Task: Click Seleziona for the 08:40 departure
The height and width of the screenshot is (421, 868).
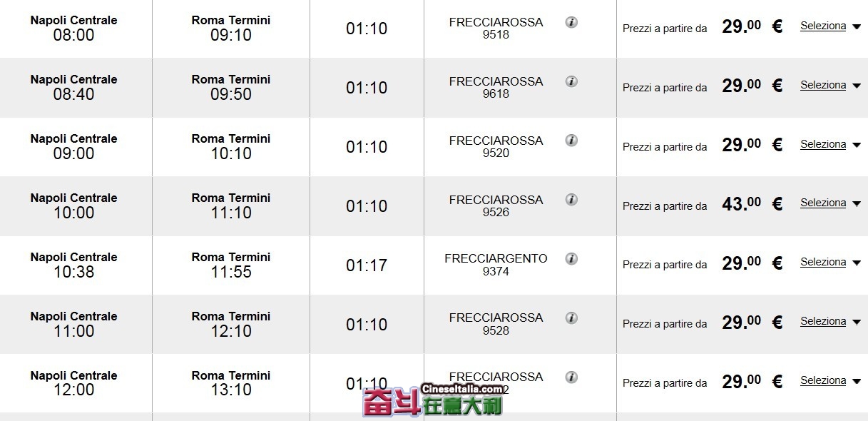Action: point(823,85)
